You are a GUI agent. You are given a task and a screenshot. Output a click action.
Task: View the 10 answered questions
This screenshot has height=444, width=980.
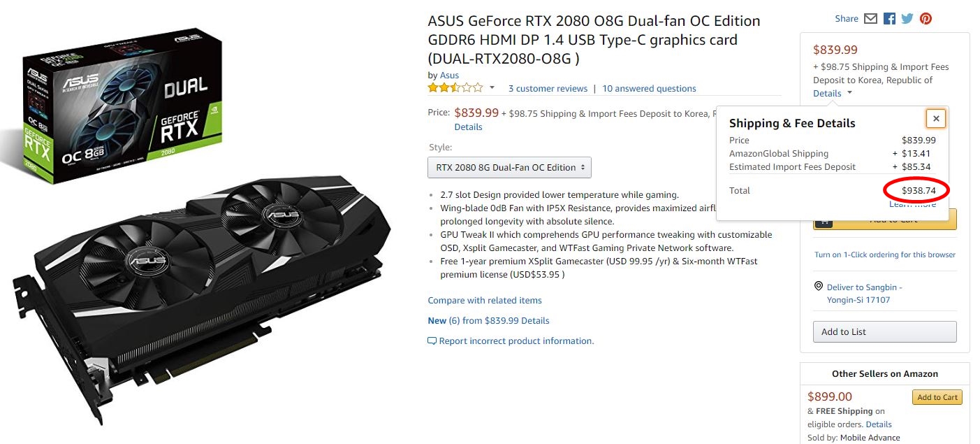coord(649,89)
